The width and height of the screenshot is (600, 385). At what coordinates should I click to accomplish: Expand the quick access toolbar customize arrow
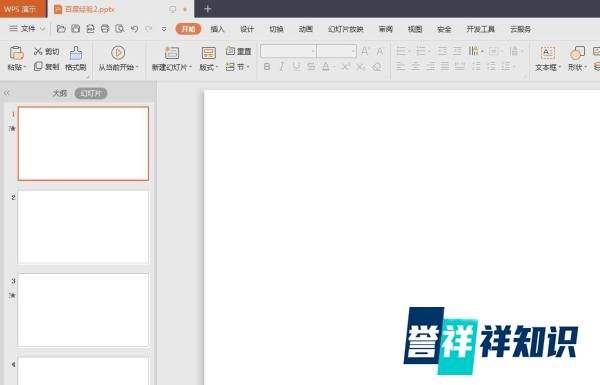pos(164,29)
